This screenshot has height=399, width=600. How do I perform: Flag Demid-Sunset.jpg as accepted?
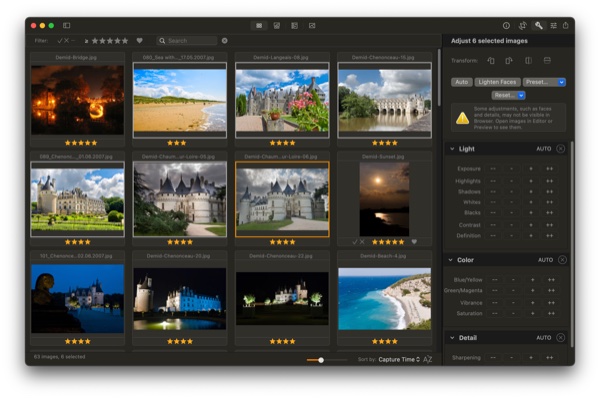point(355,242)
